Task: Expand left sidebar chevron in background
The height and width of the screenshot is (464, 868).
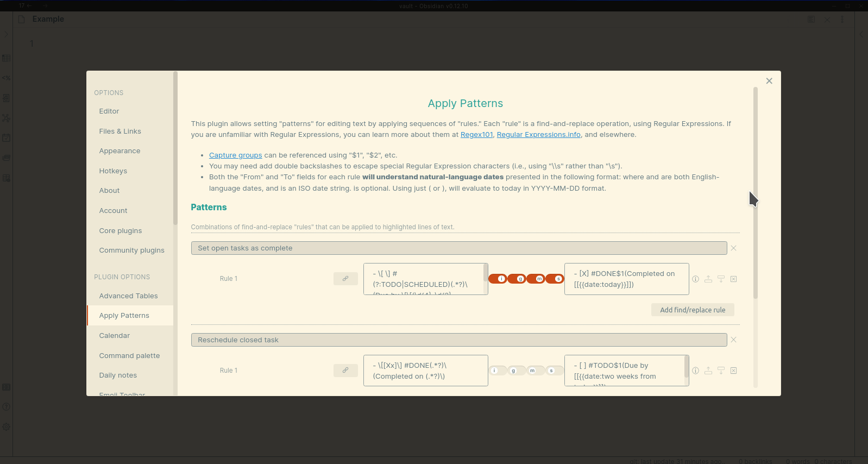Action: click(6, 35)
